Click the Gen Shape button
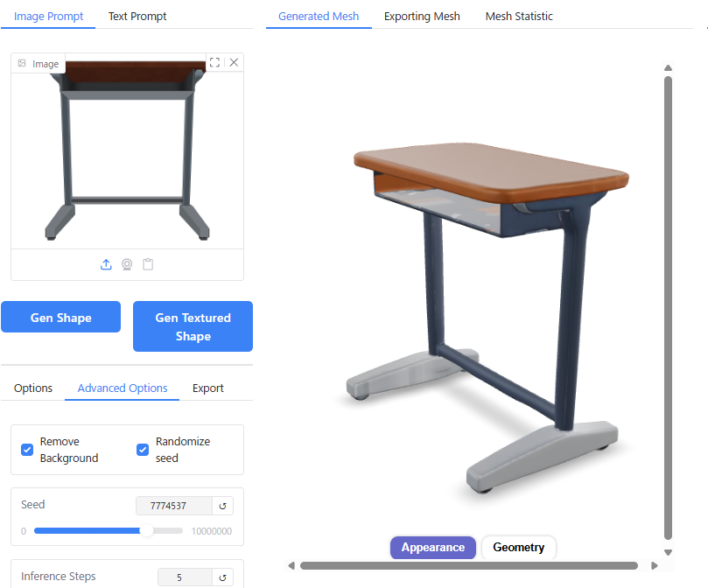This screenshot has height=588, width=708. pyautogui.click(x=61, y=317)
